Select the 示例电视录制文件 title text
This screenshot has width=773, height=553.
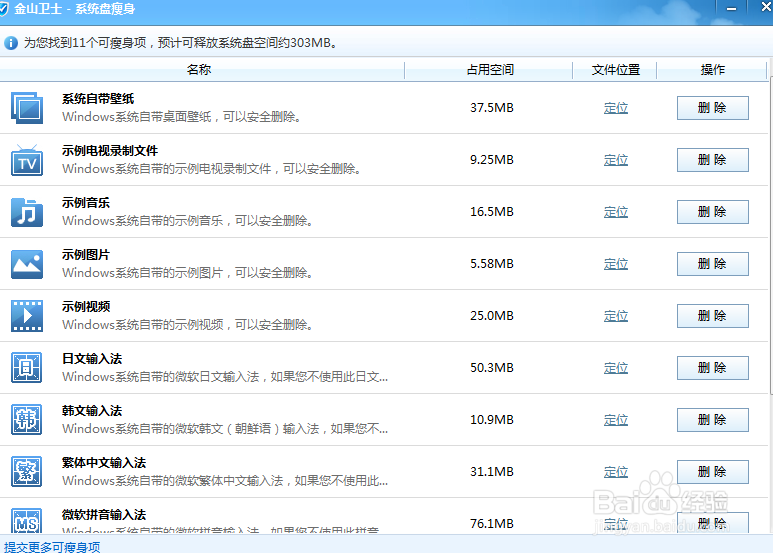110,151
